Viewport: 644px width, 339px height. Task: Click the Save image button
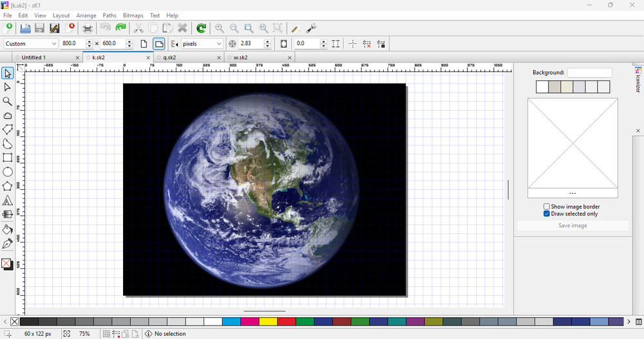tap(573, 225)
